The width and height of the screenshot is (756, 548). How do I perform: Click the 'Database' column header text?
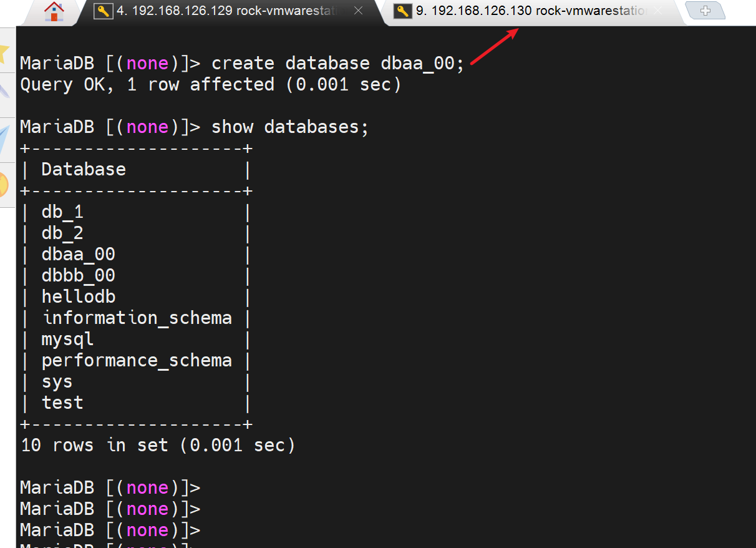point(84,170)
